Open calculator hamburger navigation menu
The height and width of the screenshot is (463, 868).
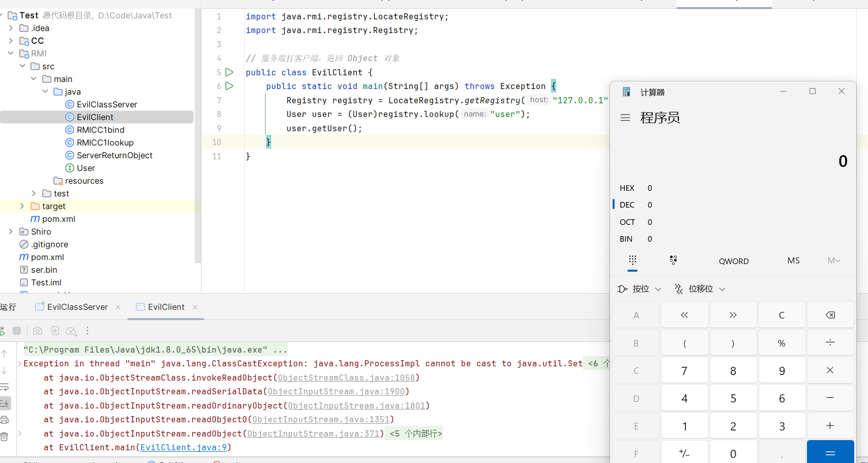625,118
